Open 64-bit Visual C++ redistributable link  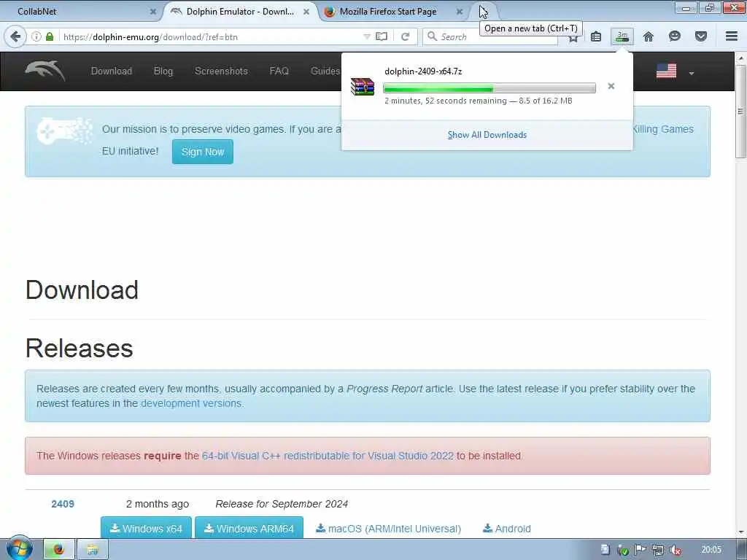[328, 456]
